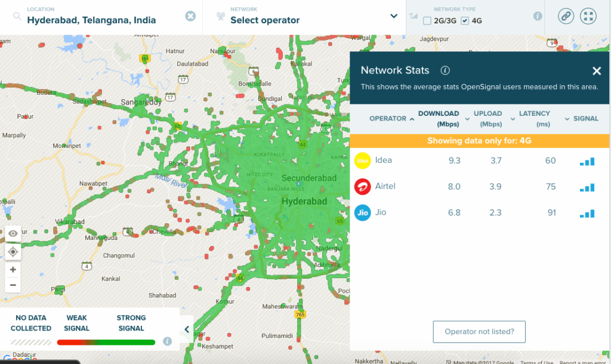Clear the Hyderabad location search field
The height and width of the screenshot is (364, 611).
point(190,16)
